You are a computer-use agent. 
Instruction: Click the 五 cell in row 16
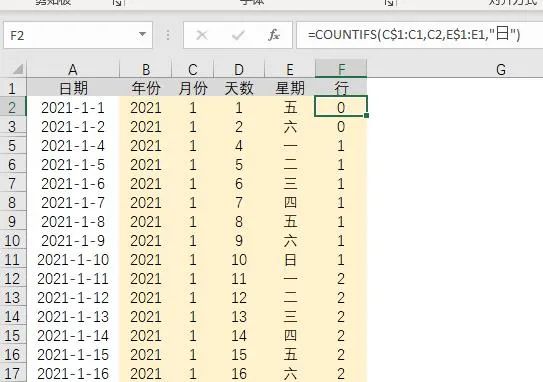[x=290, y=355]
